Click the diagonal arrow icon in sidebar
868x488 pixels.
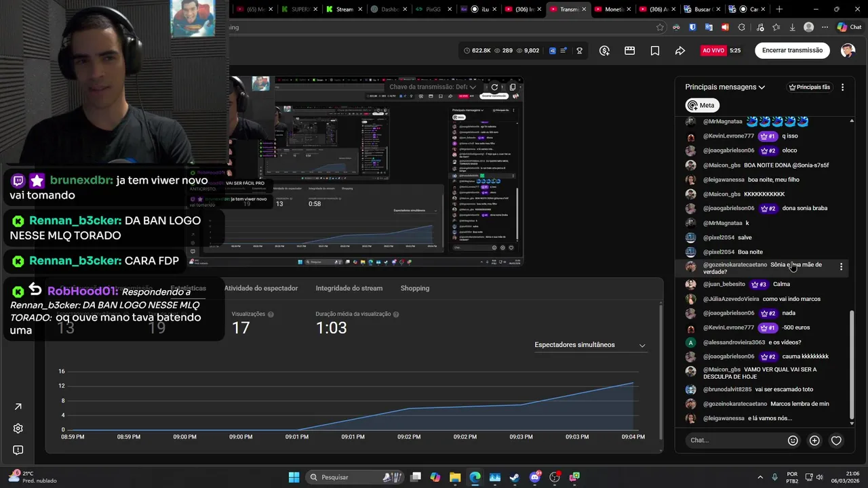(x=18, y=407)
